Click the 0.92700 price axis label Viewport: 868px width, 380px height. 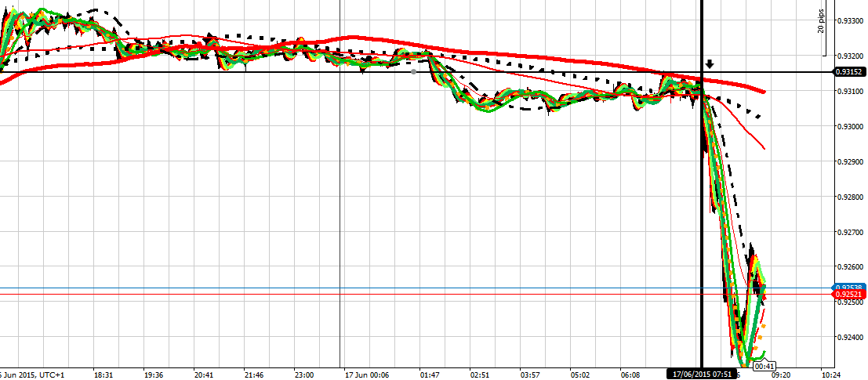849,232
